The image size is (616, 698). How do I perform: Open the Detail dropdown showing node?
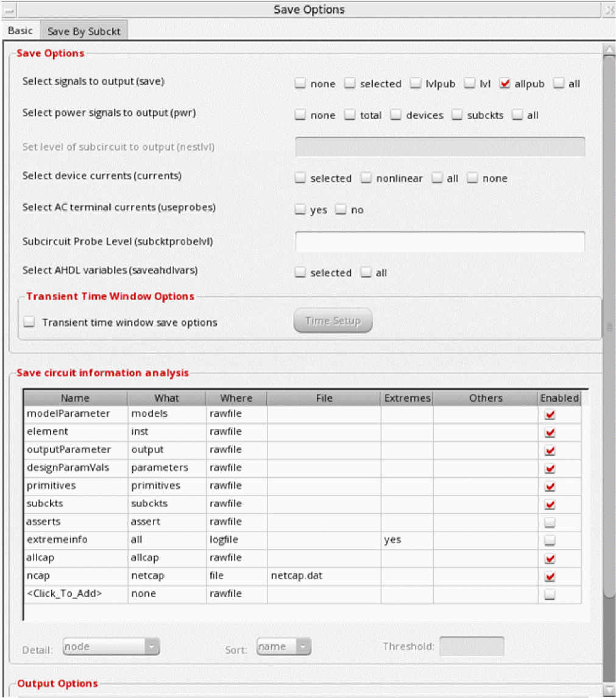(111, 647)
